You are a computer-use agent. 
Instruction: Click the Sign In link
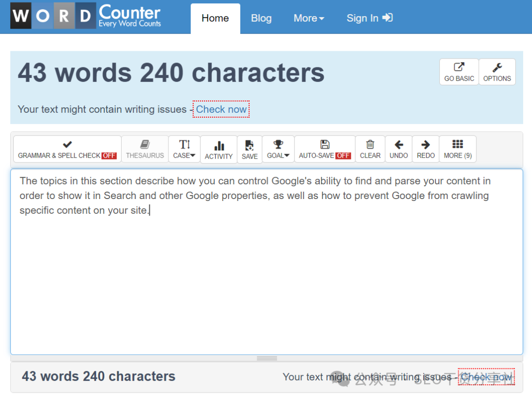point(369,18)
